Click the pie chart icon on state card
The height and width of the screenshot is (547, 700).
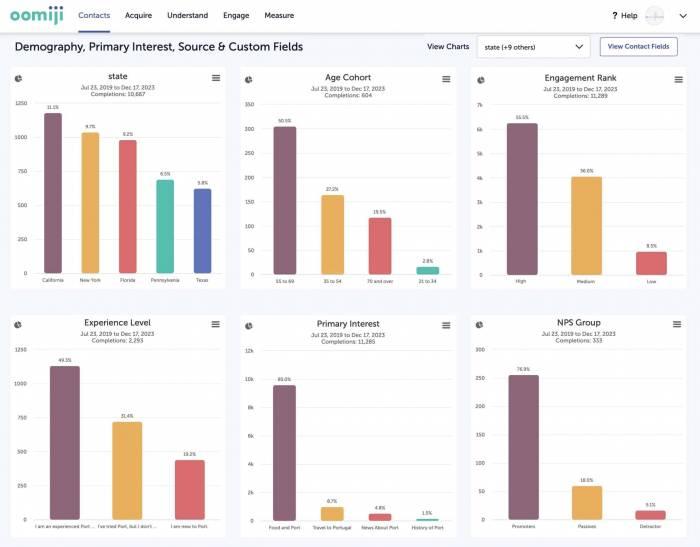click(19, 78)
